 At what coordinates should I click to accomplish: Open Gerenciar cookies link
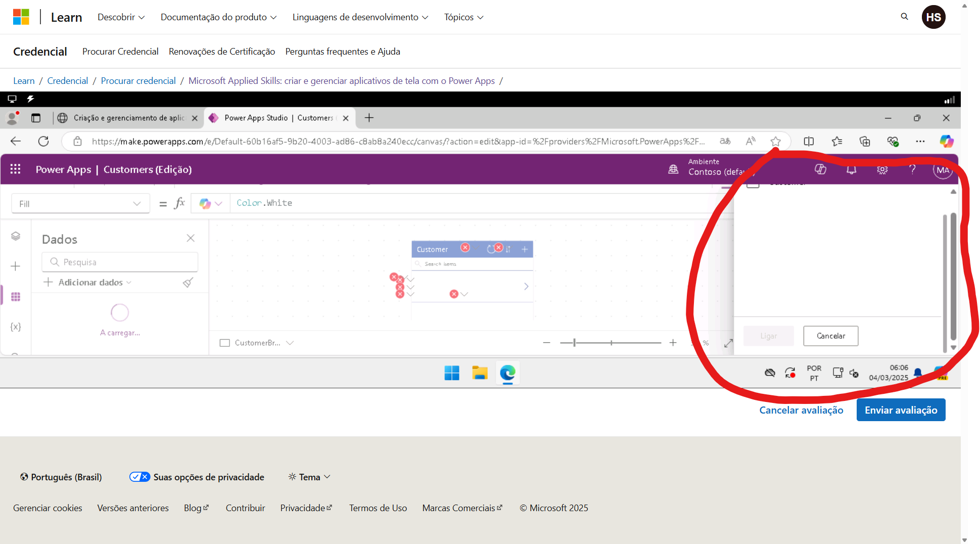48,508
